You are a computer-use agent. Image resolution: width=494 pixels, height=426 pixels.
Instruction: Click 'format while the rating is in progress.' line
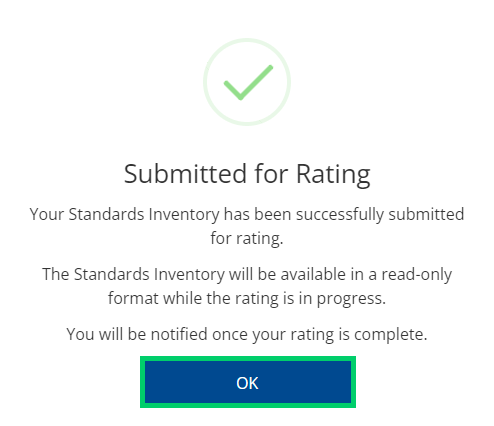point(247,299)
